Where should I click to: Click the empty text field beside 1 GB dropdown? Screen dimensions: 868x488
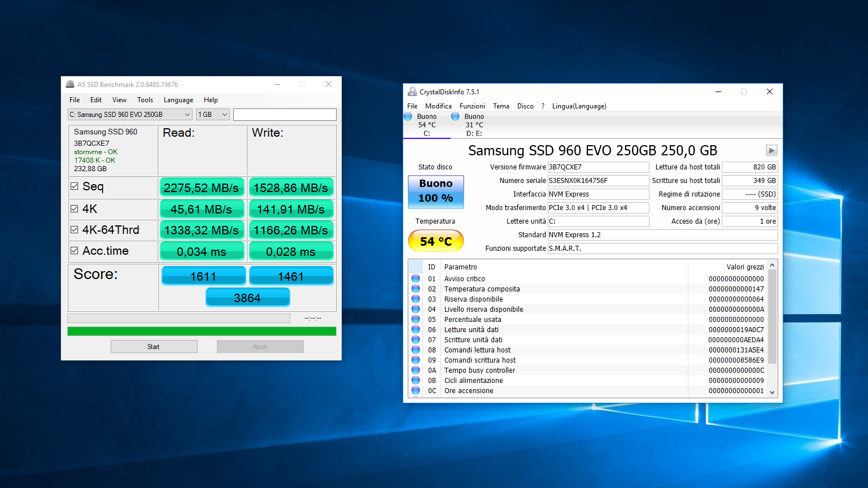[285, 115]
